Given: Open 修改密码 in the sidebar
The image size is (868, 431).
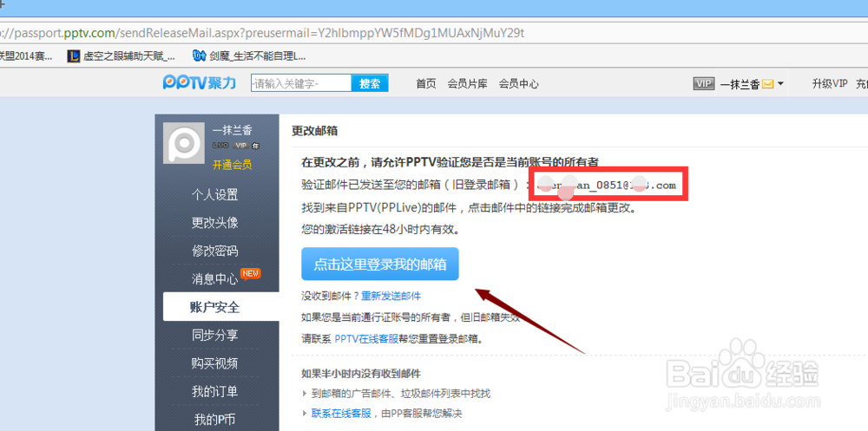Looking at the screenshot, I should click(214, 251).
